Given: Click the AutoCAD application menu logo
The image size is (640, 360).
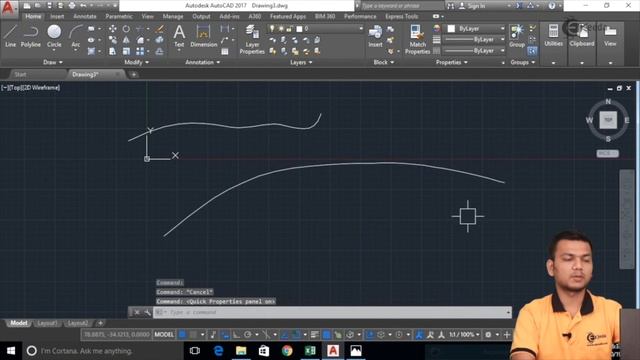Looking at the screenshot, I should click(8, 8).
